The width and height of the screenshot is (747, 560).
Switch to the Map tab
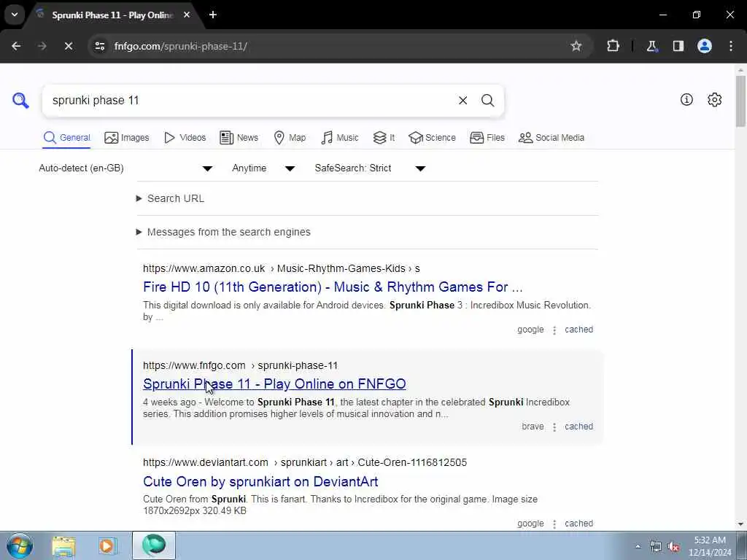[290, 138]
